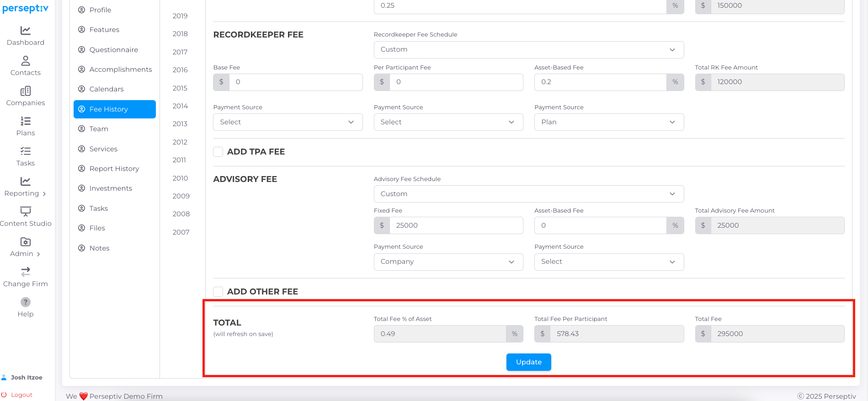Click the Questionnaire menu icon
868x401 pixels.
click(x=82, y=49)
